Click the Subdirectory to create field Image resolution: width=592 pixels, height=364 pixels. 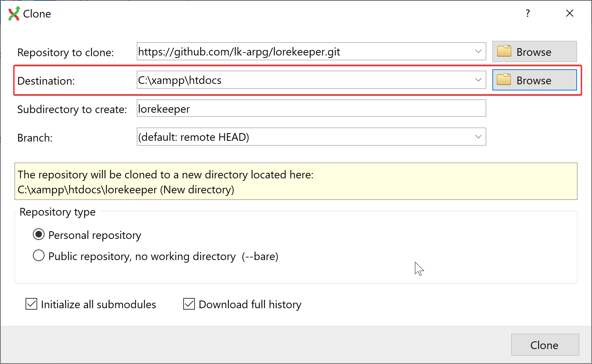(311, 108)
